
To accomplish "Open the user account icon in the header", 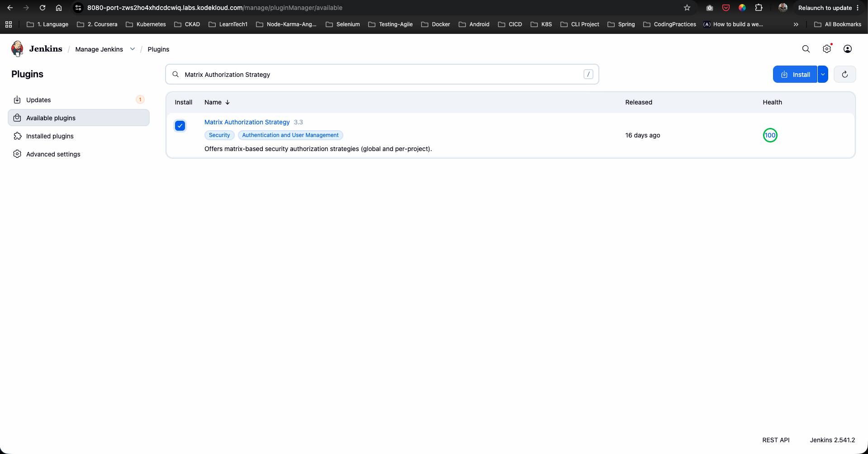I will pos(848,49).
